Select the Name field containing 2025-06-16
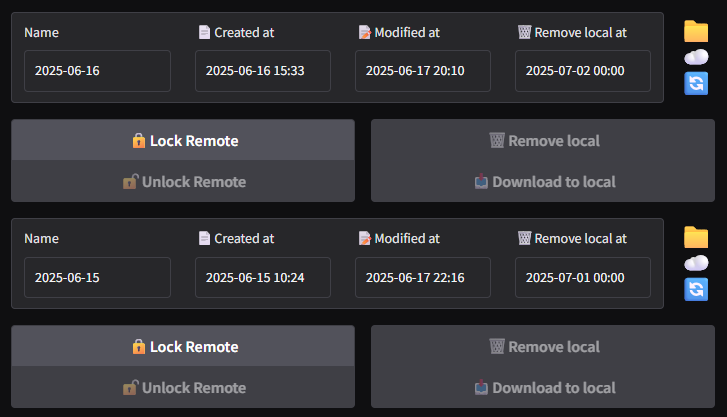The width and height of the screenshot is (727, 417). (x=97, y=71)
